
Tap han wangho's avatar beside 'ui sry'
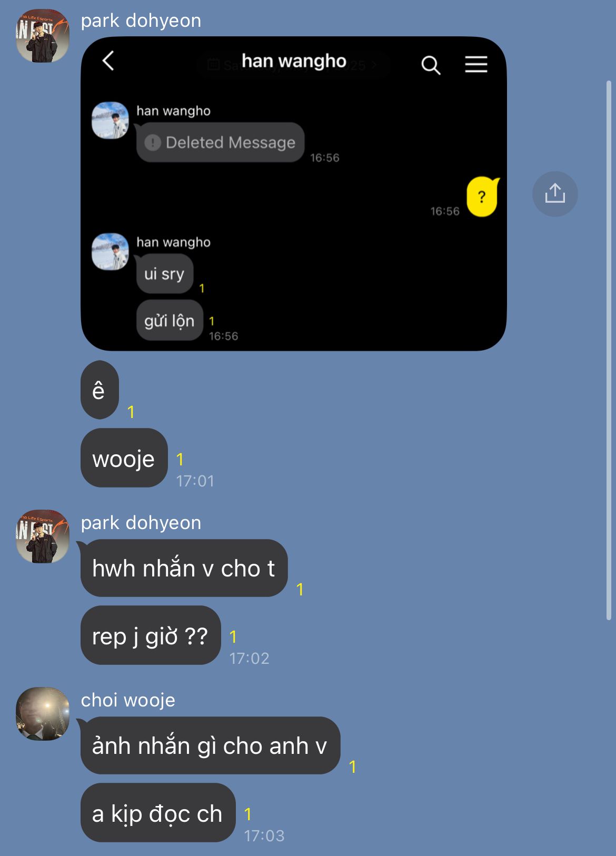point(110,252)
